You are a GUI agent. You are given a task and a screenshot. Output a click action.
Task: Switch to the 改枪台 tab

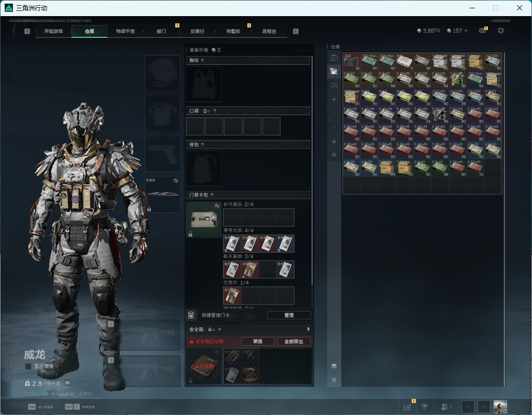pos(269,31)
